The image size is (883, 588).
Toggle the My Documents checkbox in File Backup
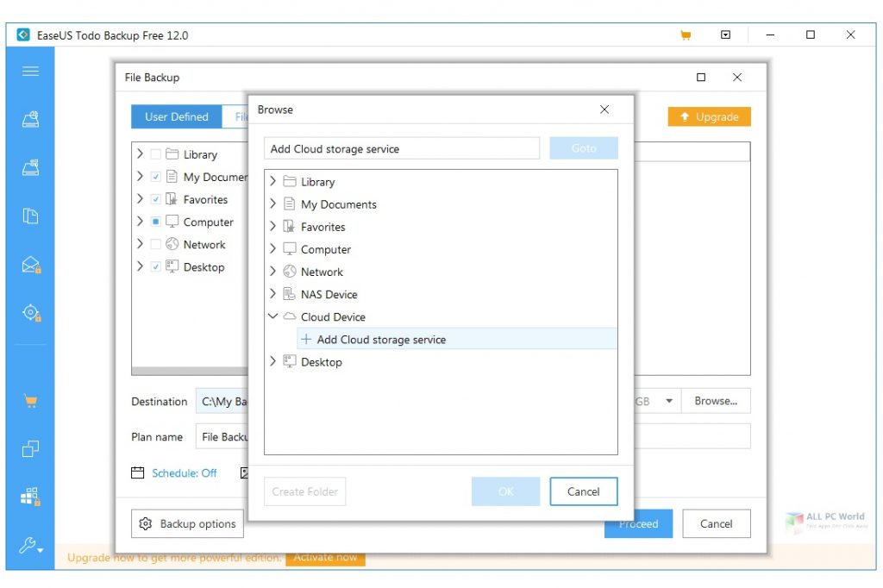pos(156,177)
